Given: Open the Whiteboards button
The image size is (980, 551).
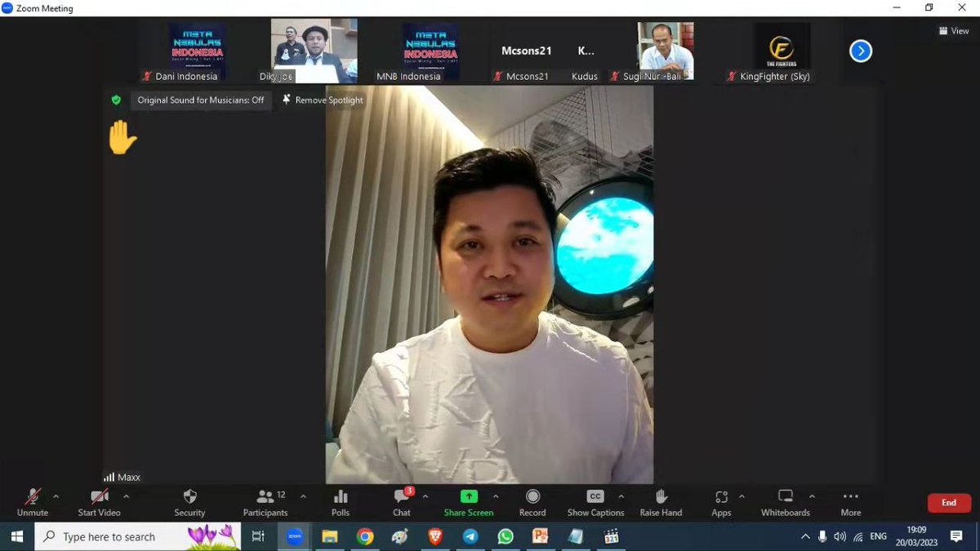Looking at the screenshot, I should click(x=786, y=502).
